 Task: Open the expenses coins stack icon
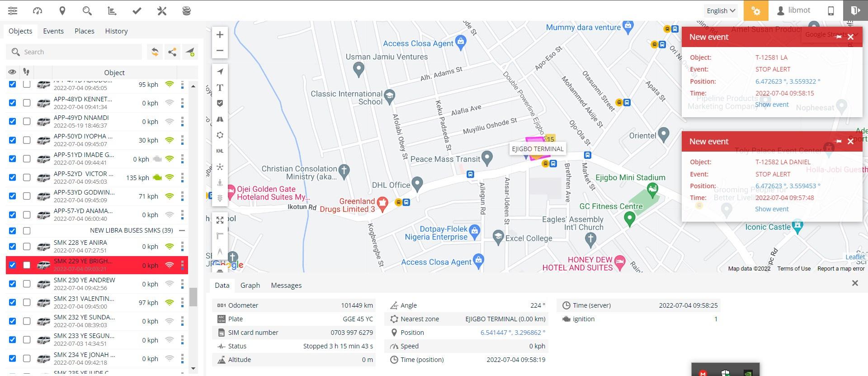click(x=186, y=10)
